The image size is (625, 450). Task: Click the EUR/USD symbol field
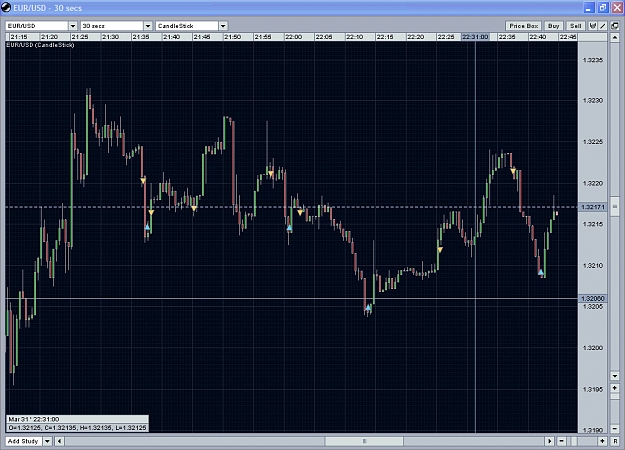click(37, 26)
